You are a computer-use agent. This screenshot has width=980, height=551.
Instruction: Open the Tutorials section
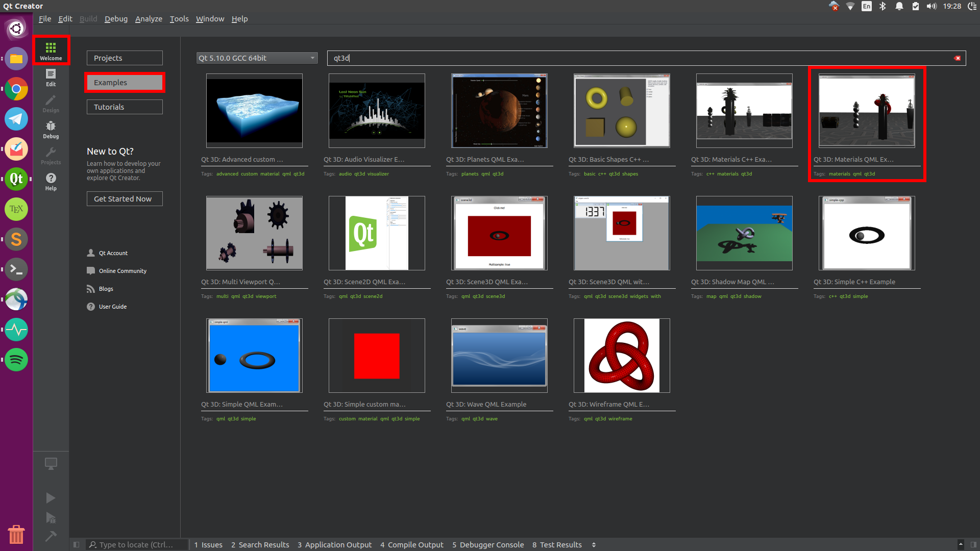(x=125, y=107)
